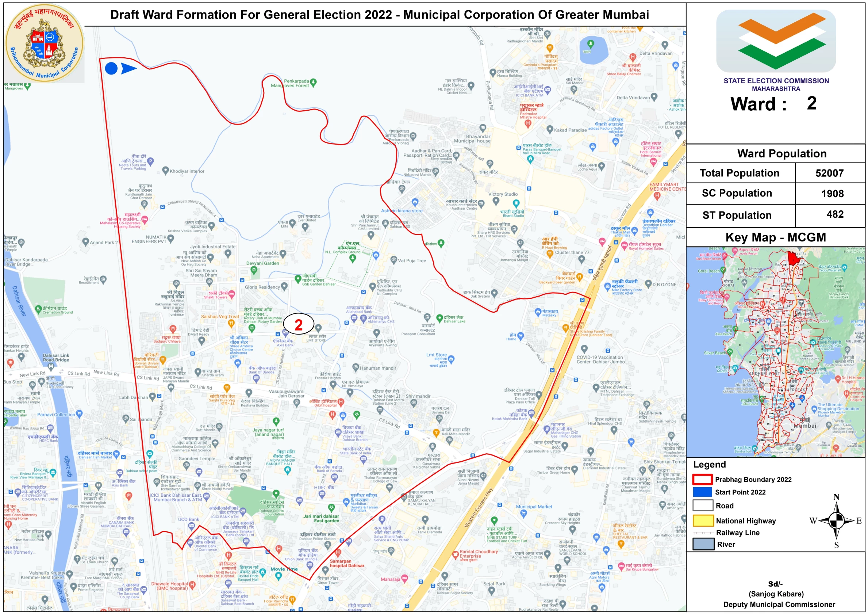Click the compass rose north indicator
The height and width of the screenshot is (614, 868).
[836, 497]
